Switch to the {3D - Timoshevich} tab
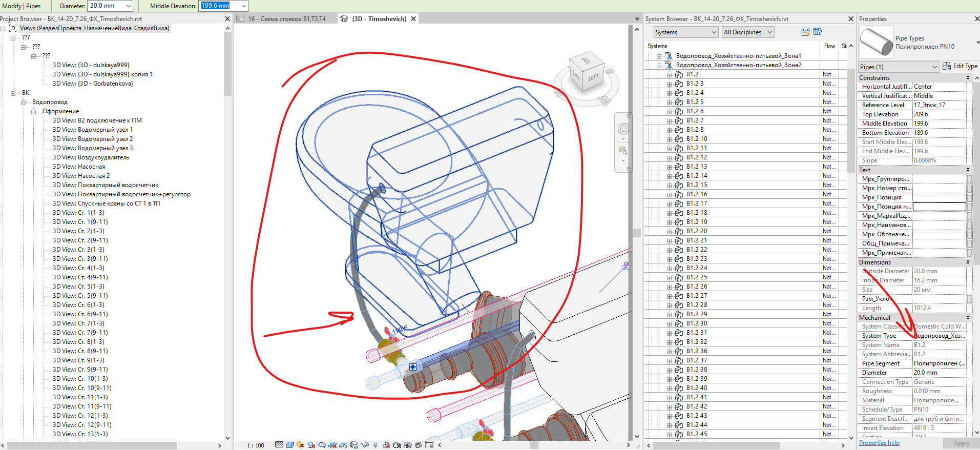The height and width of the screenshot is (450, 980). 379,19
